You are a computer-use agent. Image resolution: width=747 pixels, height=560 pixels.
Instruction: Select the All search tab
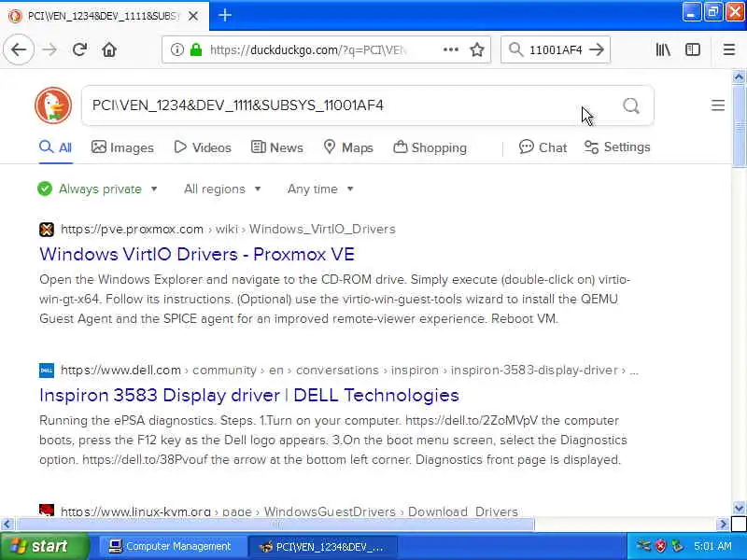tap(56, 147)
